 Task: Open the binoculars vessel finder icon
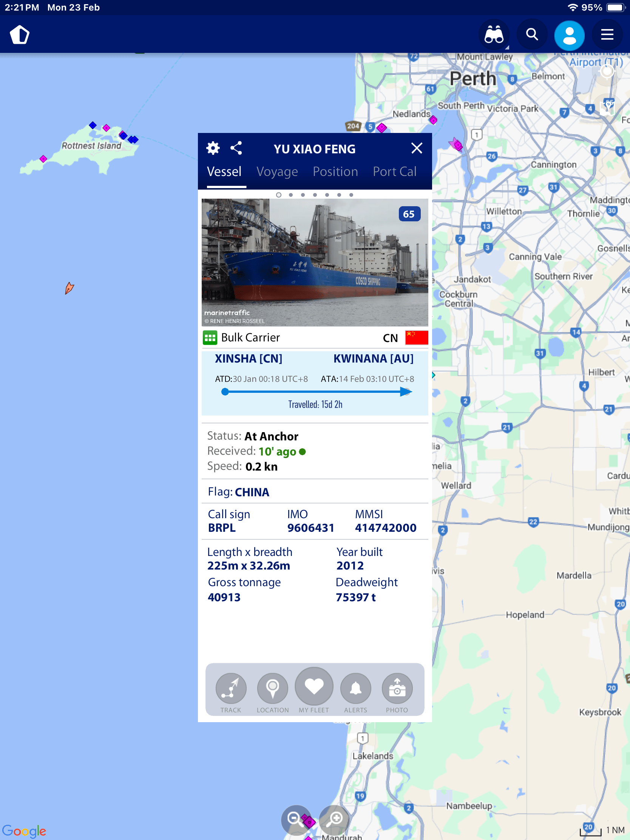494,35
